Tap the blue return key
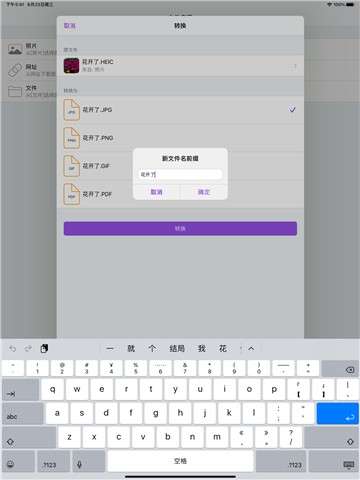 tap(337, 414)
